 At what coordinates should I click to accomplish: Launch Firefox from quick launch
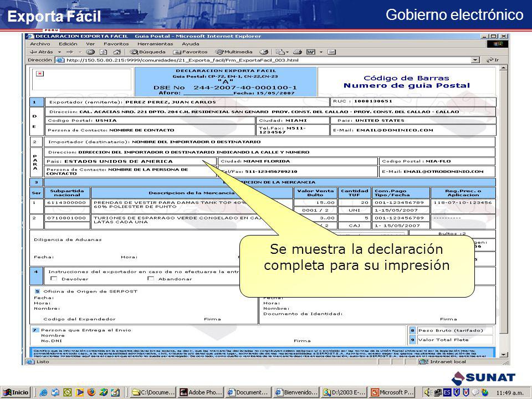91,392
